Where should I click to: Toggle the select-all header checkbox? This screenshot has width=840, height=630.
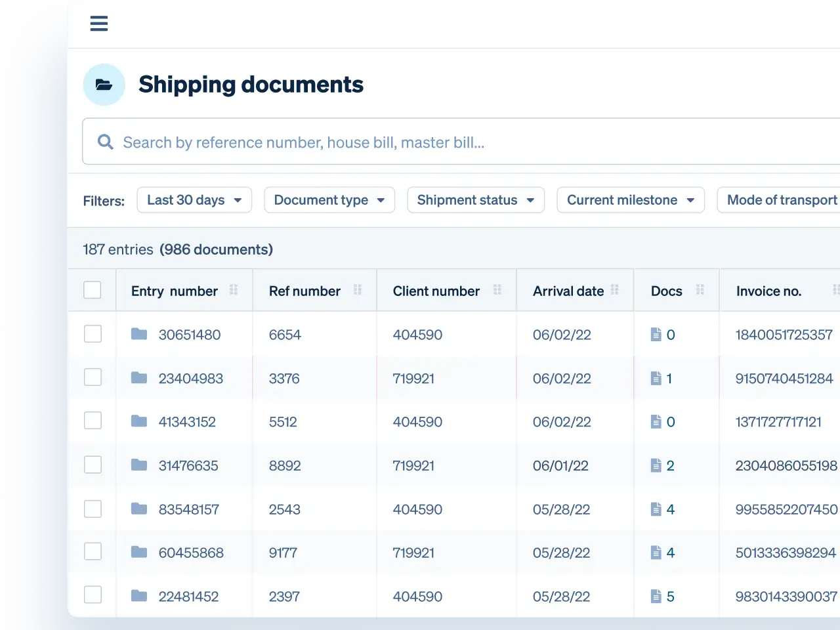[x=93, y=290]
